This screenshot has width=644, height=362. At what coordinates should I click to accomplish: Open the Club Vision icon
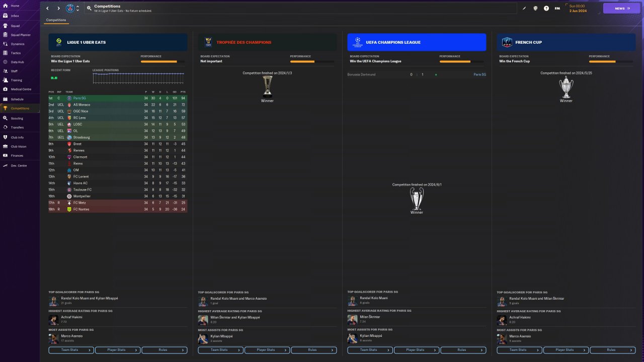[5, 146]
